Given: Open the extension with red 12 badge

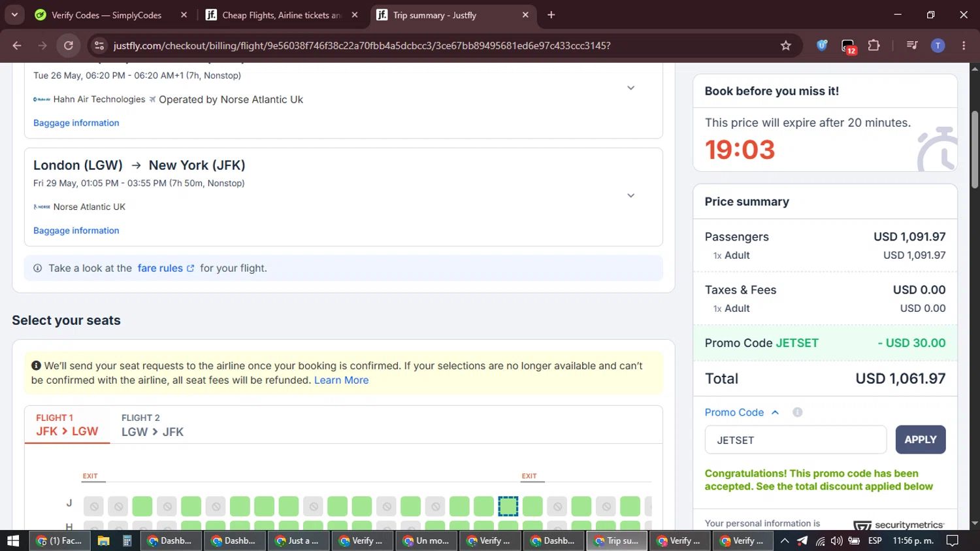Looking at the screenshot, I should [x=848, y=46].
